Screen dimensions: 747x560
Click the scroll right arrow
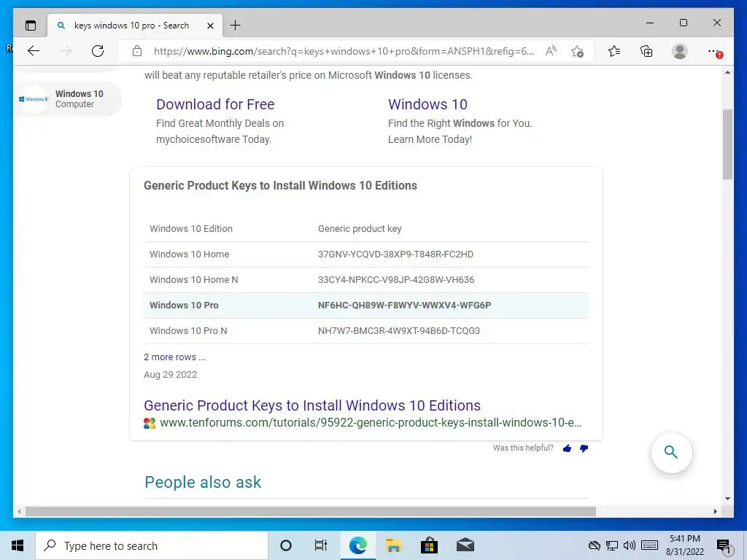[x=715, y=511]
